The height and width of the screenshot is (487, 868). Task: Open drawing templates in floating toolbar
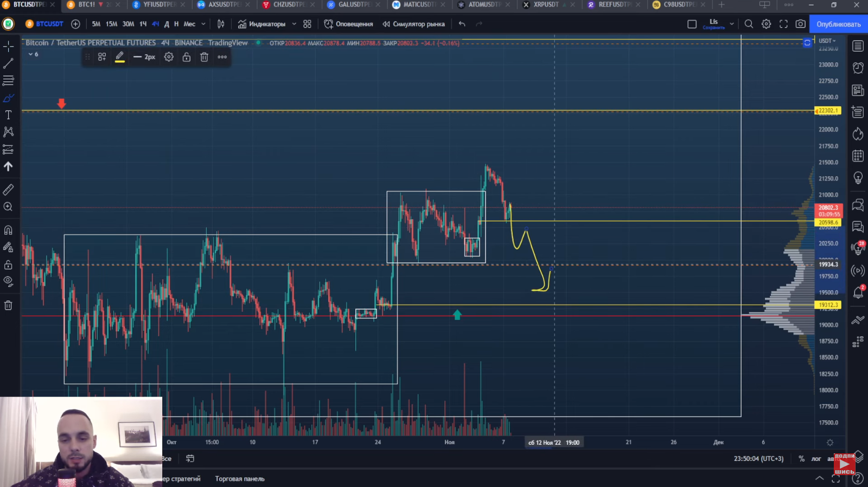coord(102,57)
